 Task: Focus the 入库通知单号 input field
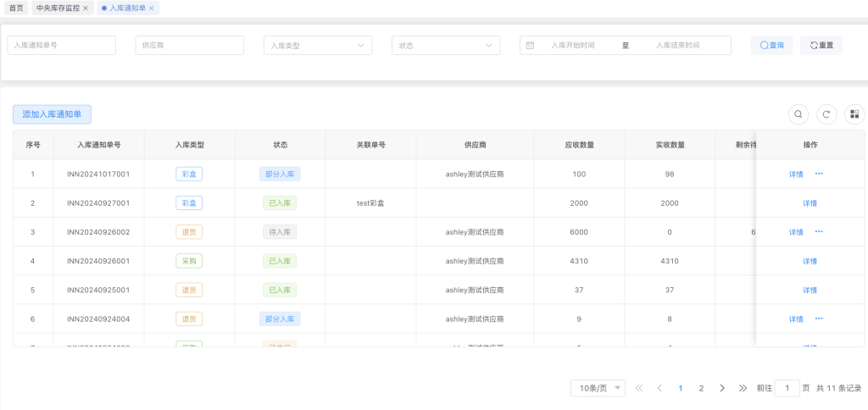coord(61,46)
